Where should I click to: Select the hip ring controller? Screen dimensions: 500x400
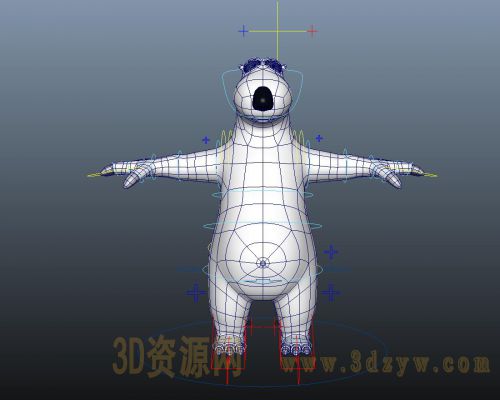tap(262, 269)
